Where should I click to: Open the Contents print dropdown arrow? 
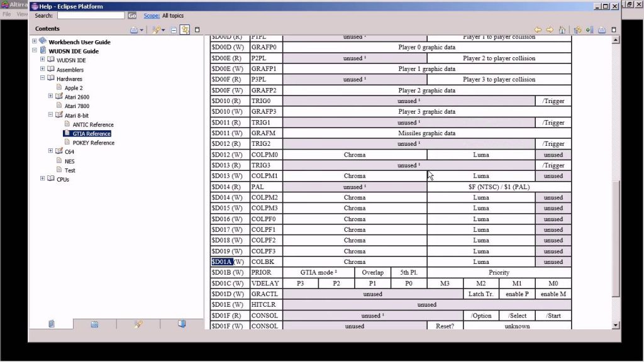pos(142,30)
